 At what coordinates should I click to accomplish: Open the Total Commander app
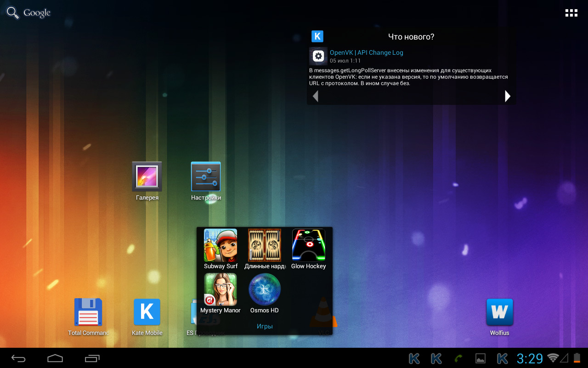tap(88, 317)
